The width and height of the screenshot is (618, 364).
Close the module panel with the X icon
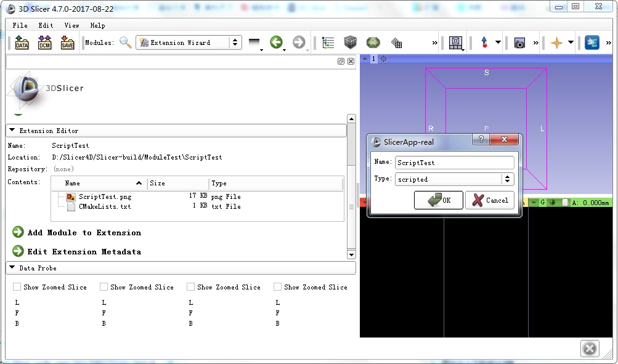(x=351, y=61)
